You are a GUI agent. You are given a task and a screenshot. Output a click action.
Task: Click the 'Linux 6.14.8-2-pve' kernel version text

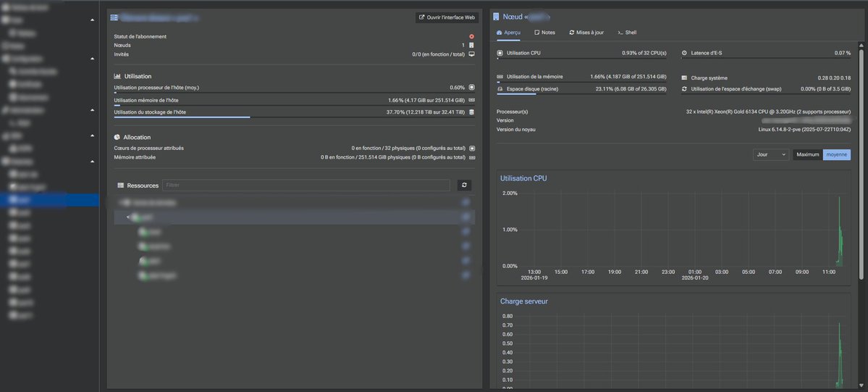pyautogui.click(x=804, y=129)
